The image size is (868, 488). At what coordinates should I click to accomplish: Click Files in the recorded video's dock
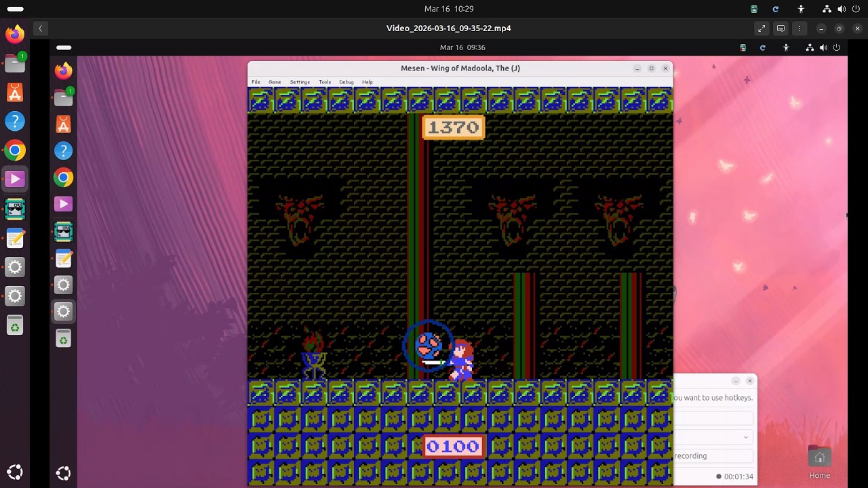click(63, 98)
